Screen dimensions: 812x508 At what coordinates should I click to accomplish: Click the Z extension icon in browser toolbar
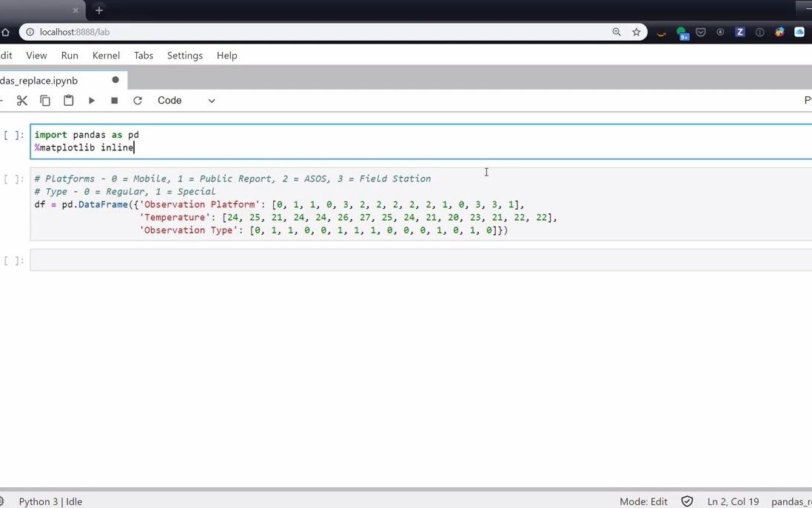(x=739, y=32)
